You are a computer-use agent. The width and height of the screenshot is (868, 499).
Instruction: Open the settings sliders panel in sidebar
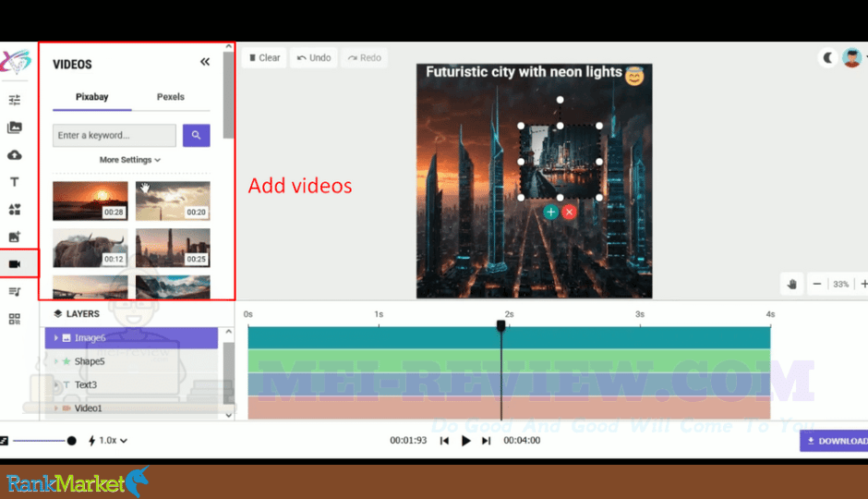(15, 100)
